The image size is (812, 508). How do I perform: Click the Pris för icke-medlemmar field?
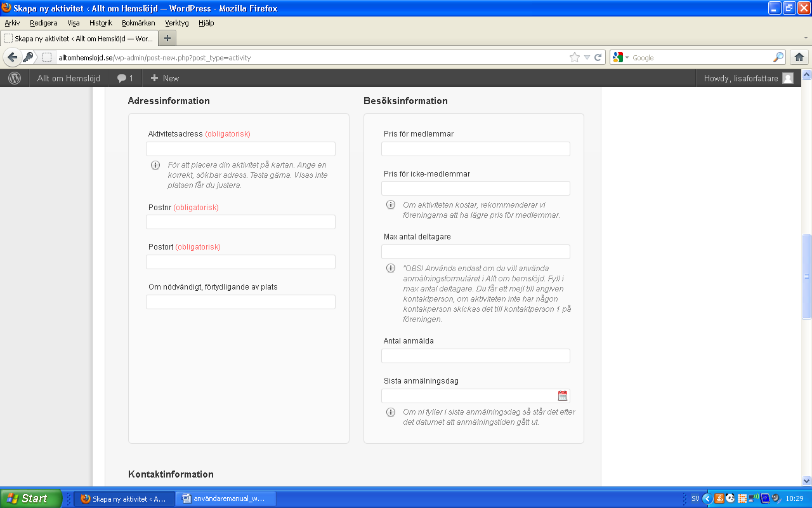tap(476, 188)
